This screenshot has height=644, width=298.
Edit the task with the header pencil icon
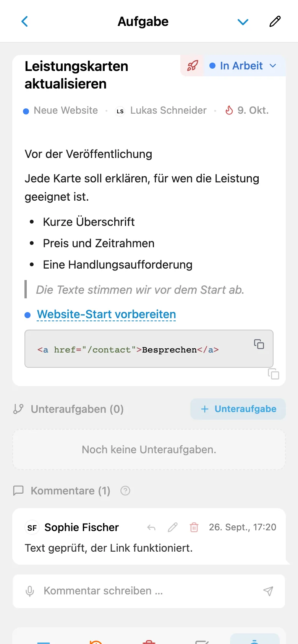click(x=275, y=21)
